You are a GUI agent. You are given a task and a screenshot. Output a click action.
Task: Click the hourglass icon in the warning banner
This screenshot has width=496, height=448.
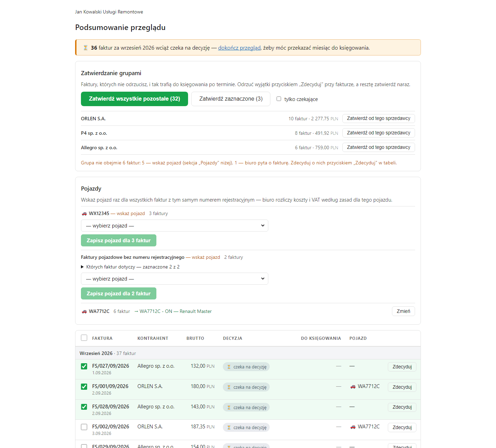(85, 48)
